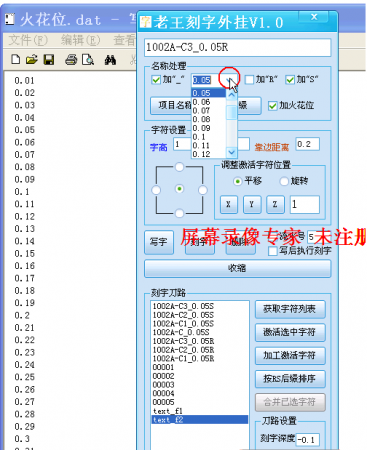Click the Z axis button

[275, 204]
